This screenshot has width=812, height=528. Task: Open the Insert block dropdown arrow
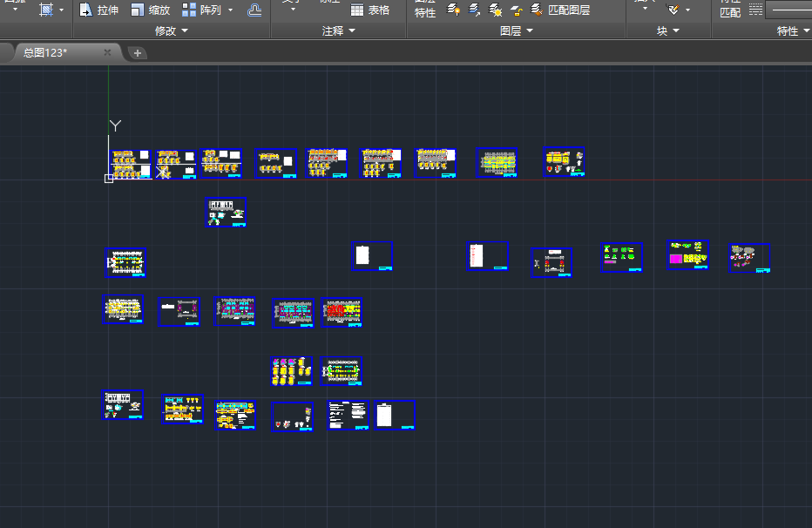[646, 9]
